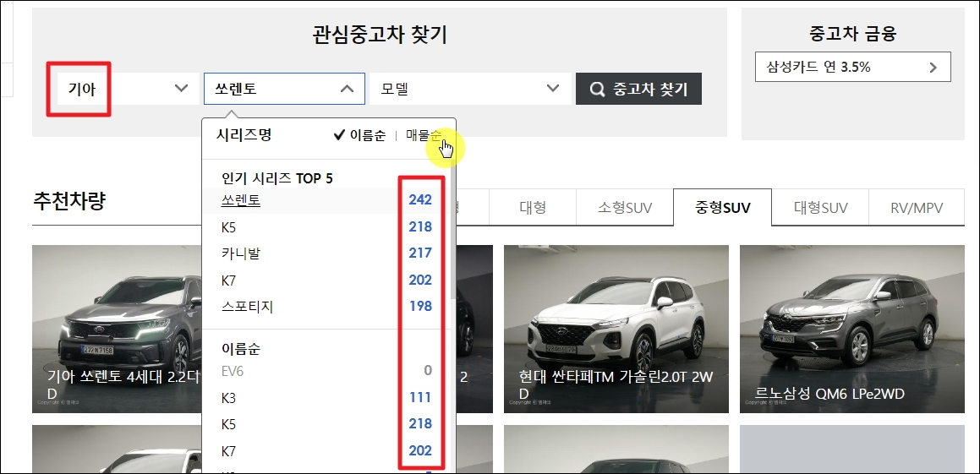980x474 pixels.
Task: Switch to the 대형SUV tab
Action: (820, 207)
